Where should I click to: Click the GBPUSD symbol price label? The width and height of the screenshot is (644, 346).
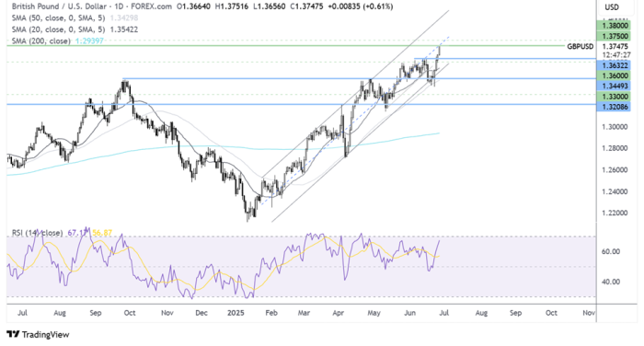pyautogui.click(x=580, y=46)
